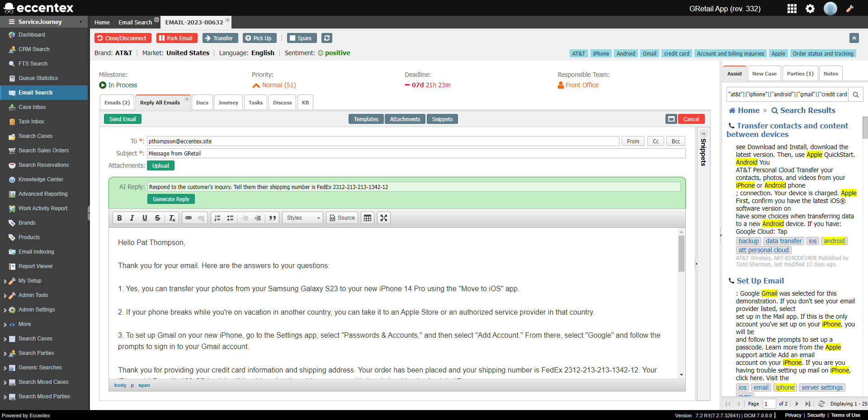Viewport: 868px width, 420px height.
Task: Open the Styles dropdown
Action: [x=303, y=218]
